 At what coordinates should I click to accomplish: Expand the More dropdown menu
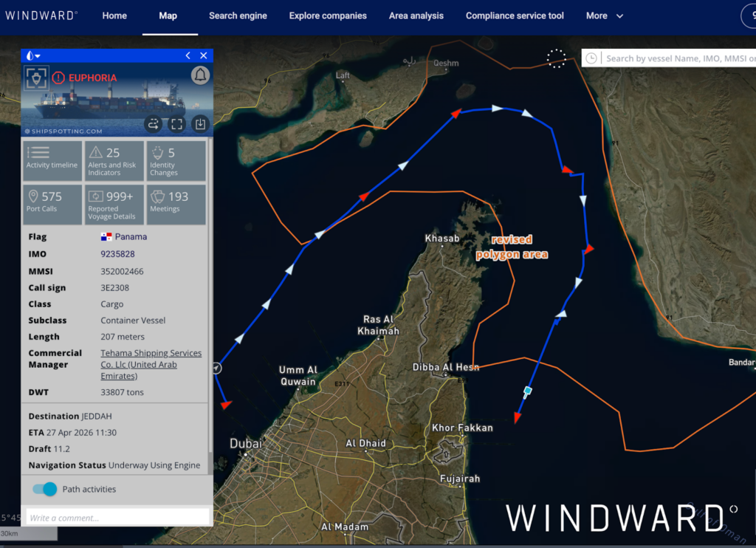604,16
